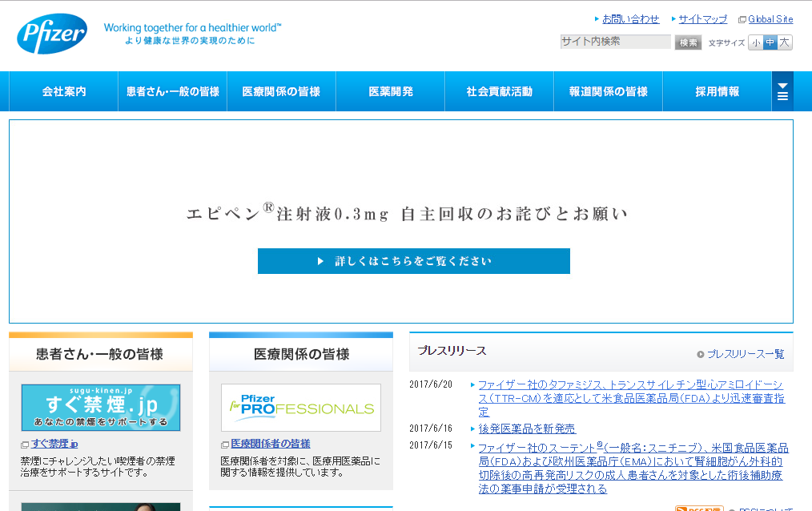Click the エピペン注射液0.3mg recall headline
The image size is (812, 511).
[x=407, y=212]
